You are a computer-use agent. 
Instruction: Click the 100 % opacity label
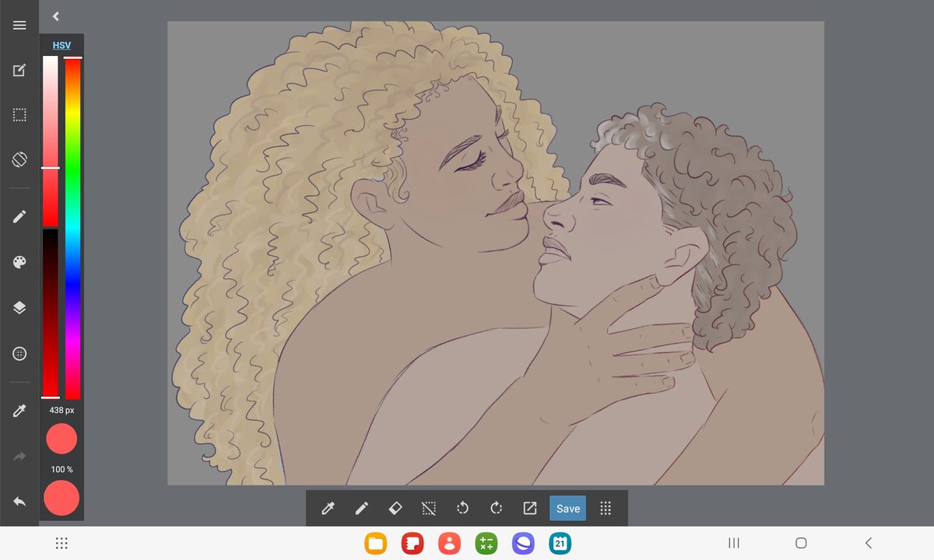click(61, 470)
